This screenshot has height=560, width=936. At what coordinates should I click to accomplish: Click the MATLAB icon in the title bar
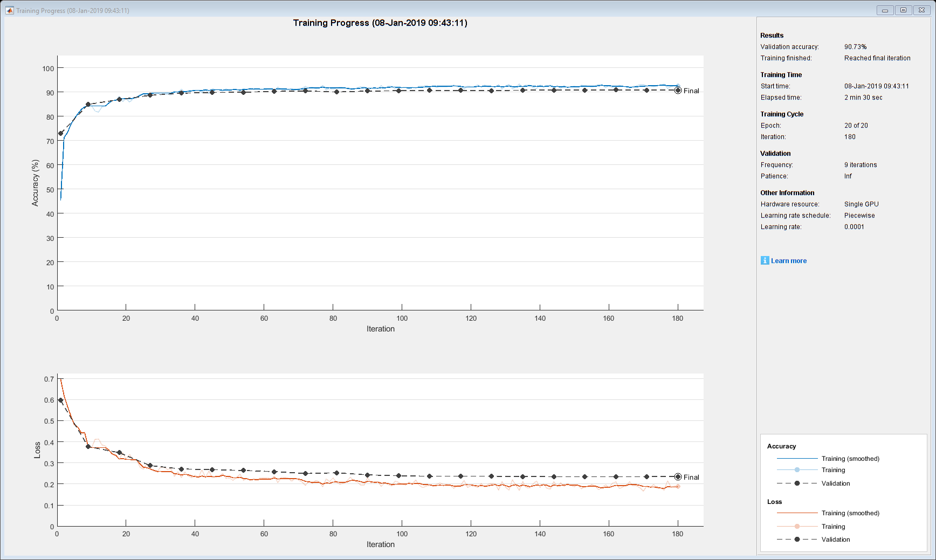tap(10, 10)
